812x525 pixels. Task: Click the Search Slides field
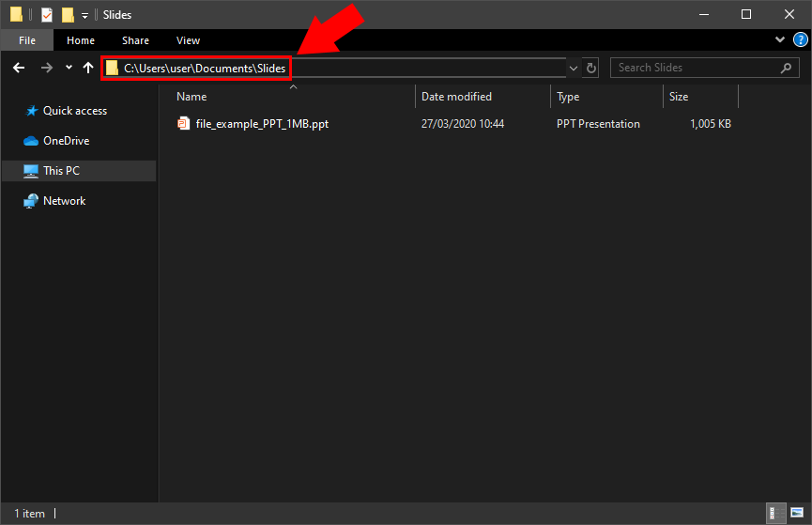(704, 68)
